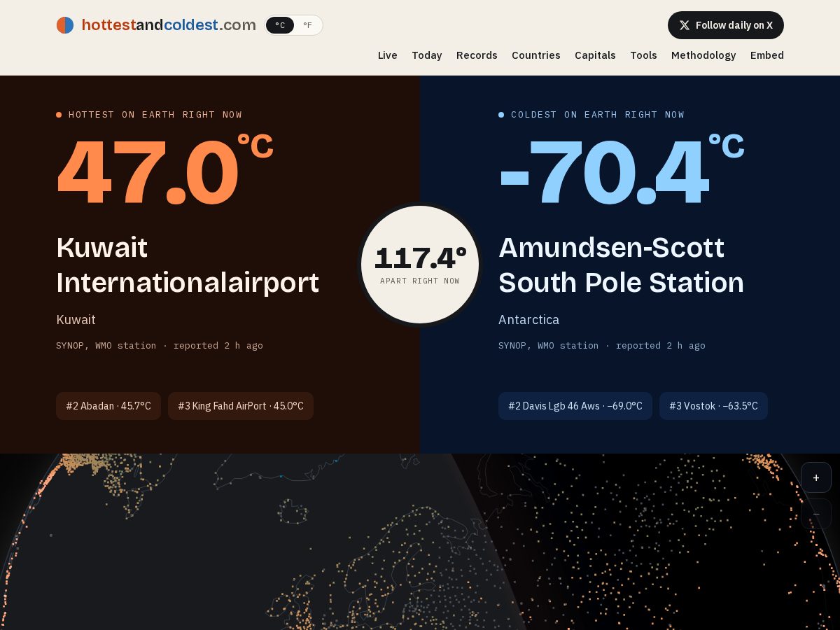Click 'Hottest on Earth right now' heading
840x630 pixels.
coord(155,115)
